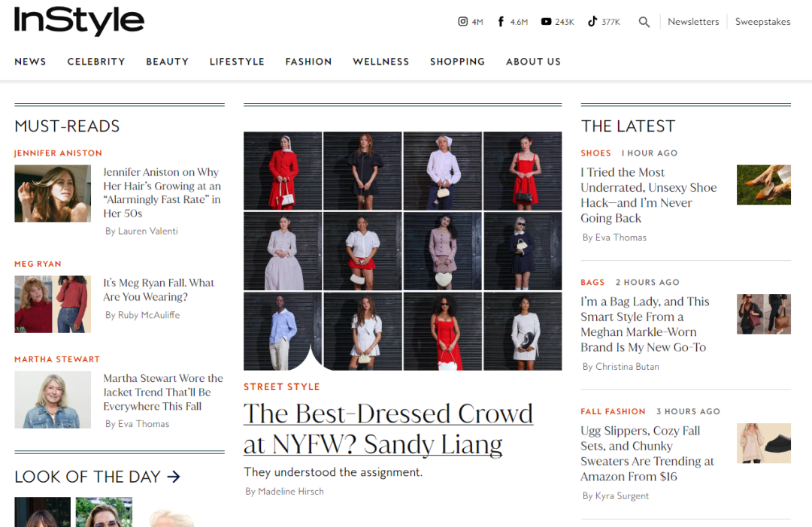Click the Look of the Day arrow
This screenshot has width=812, height=527.
click(174, 477)
